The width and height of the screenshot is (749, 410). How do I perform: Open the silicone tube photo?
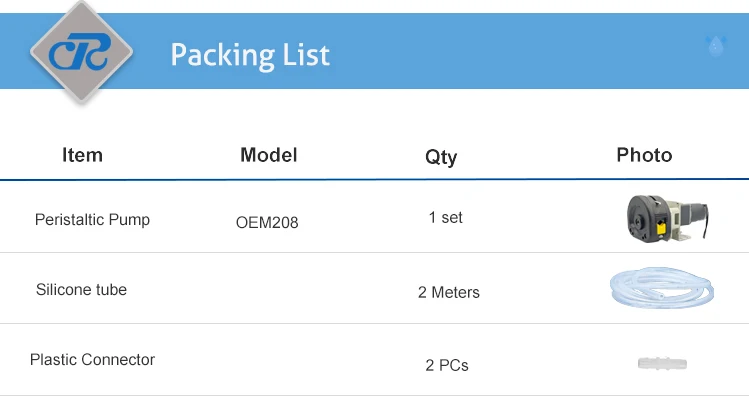pos(661,289)
